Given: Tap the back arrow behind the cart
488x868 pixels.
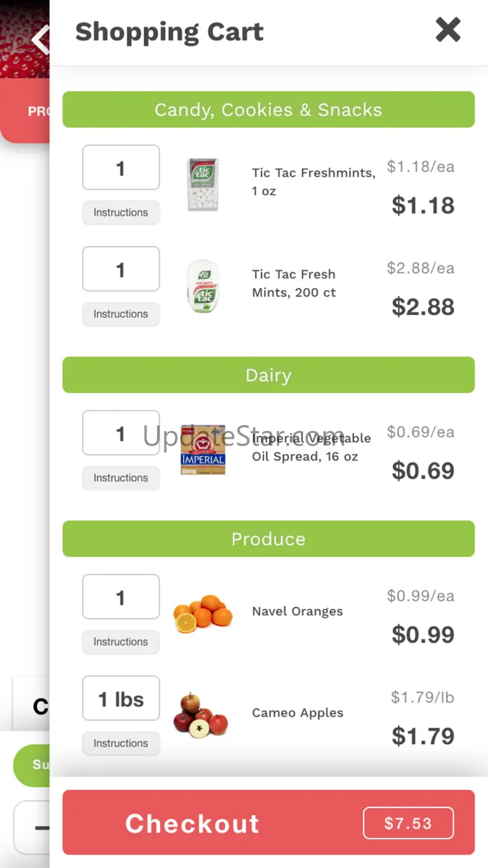Looking at the screenshot, I should click(x=41, y=40).
